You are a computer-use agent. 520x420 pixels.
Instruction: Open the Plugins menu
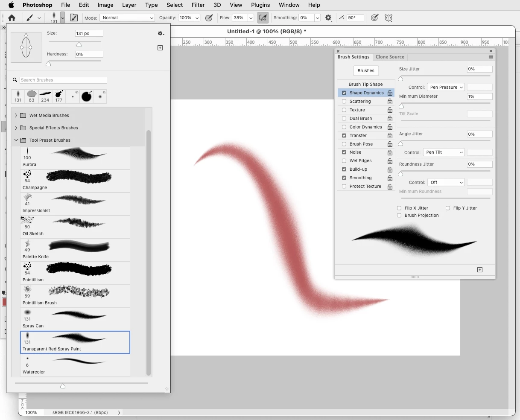[260, 5]
